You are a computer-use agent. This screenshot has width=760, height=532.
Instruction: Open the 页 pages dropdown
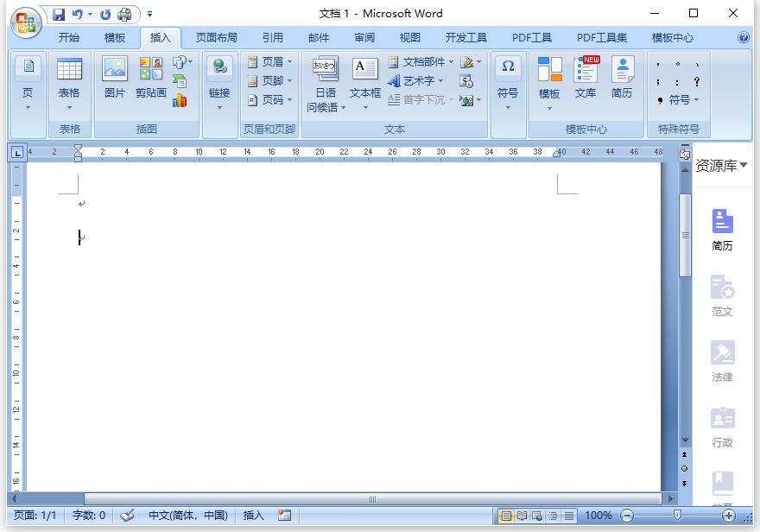(x=28, y=84)
